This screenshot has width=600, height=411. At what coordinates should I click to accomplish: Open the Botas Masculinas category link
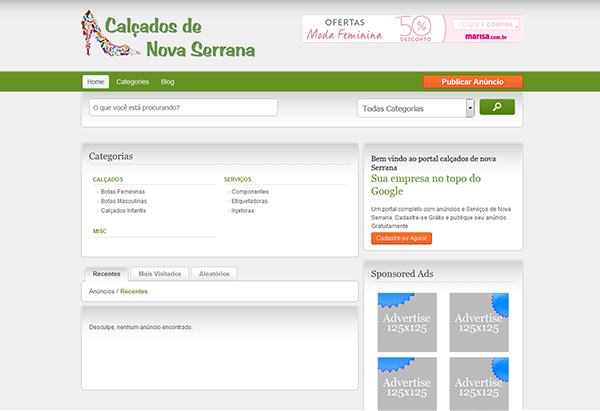click(x=124, y=201)
